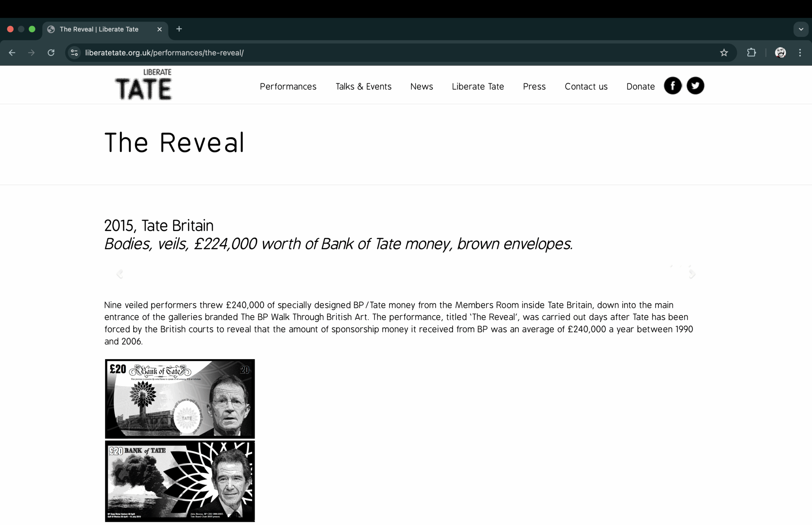Go back to the previous page

pos(12,53)
